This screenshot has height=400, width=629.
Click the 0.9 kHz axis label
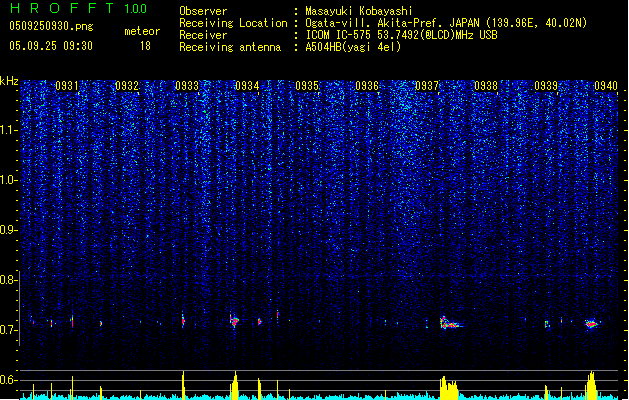tap(8, 230)
